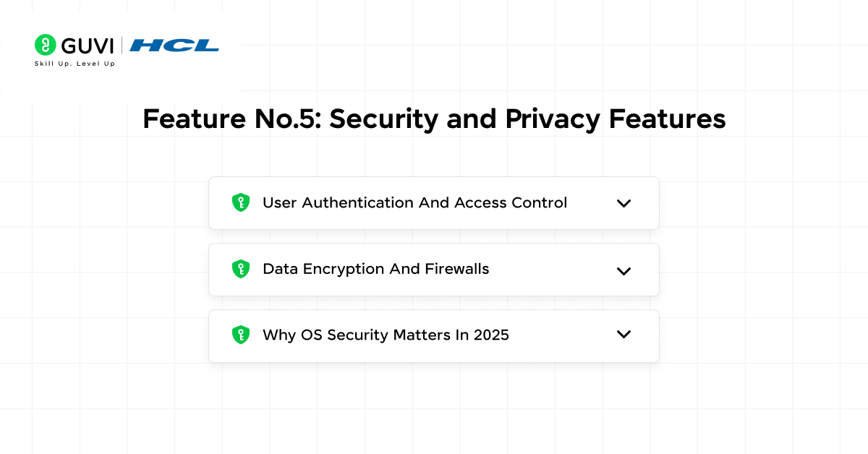Click "Access Control" text in the first row

(x=511, y=203)
